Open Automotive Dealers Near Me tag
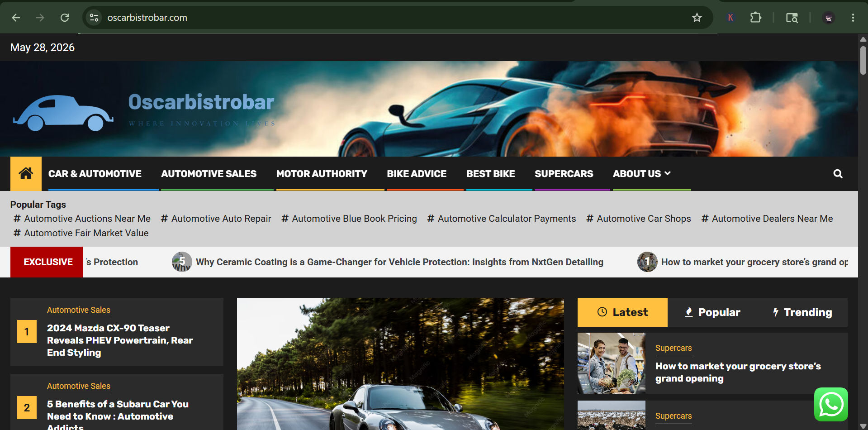Viewport: 868px width, 430px height. tap(767, 219)
